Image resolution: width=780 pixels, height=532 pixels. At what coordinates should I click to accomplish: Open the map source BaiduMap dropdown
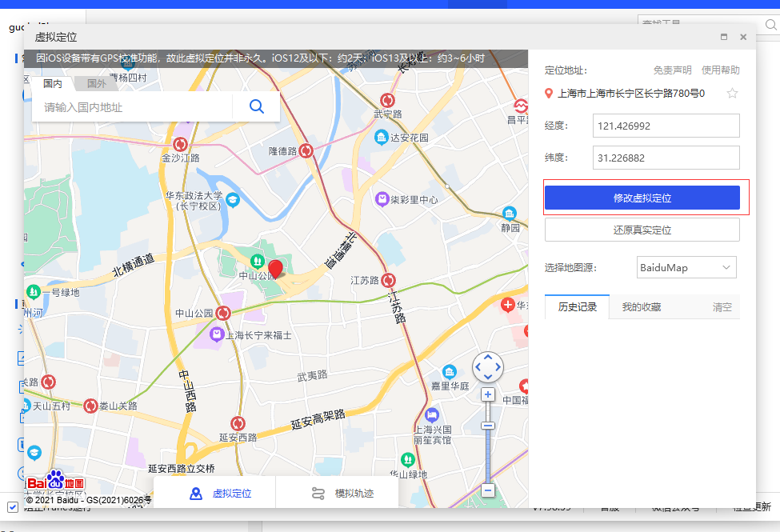click(x=686, y=267)
